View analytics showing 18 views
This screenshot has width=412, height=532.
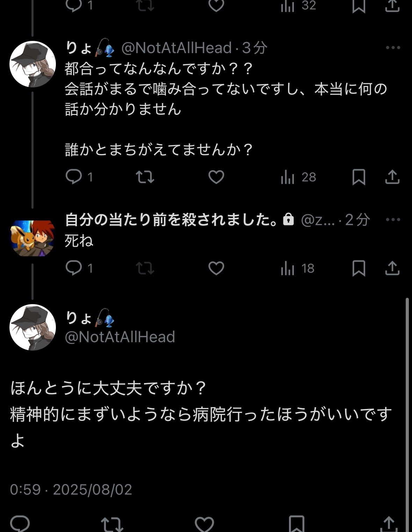click(297, 268)
